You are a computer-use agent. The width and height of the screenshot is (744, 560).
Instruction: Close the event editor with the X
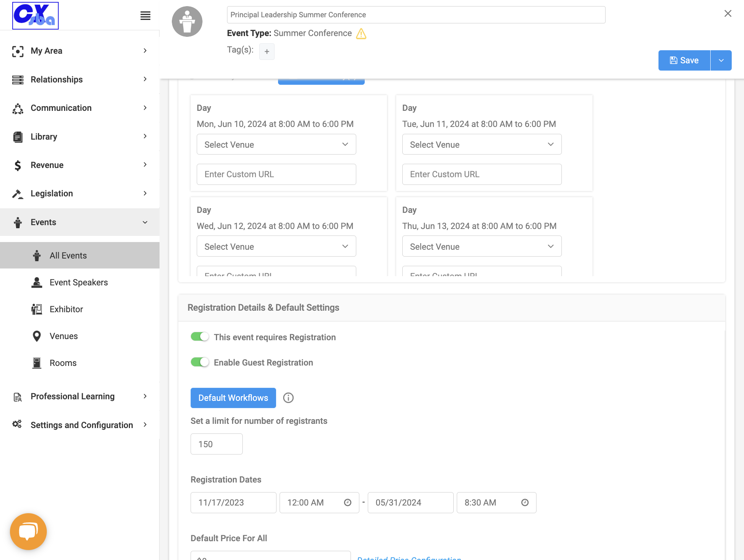(x=728, y=13)
